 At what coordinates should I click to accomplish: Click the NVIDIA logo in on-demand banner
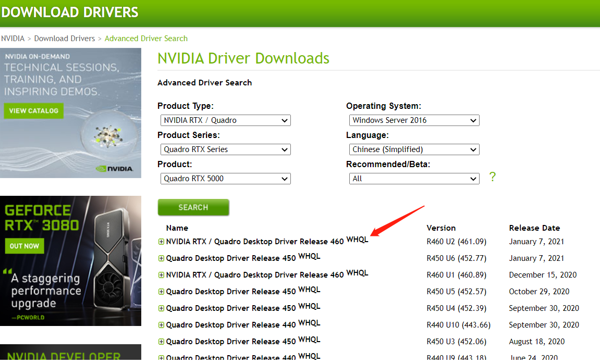coord(115,169)
